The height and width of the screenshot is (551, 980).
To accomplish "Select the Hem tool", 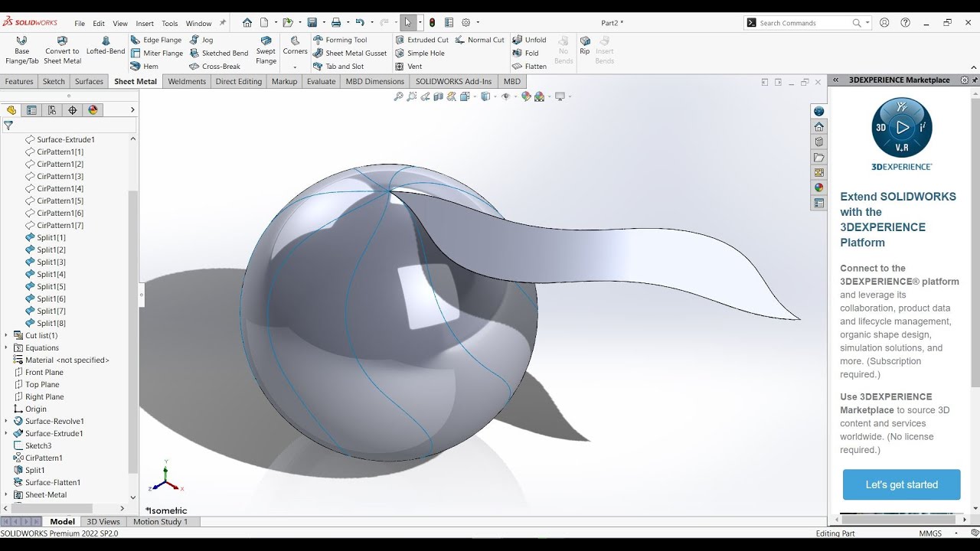I will tap(145, 67).
